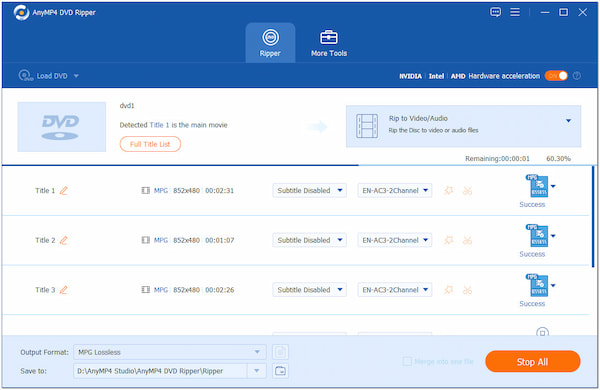Click Title 1 MPG lossless format icon
This screenshot has height=390, width=600.
(x=537, y=186)
